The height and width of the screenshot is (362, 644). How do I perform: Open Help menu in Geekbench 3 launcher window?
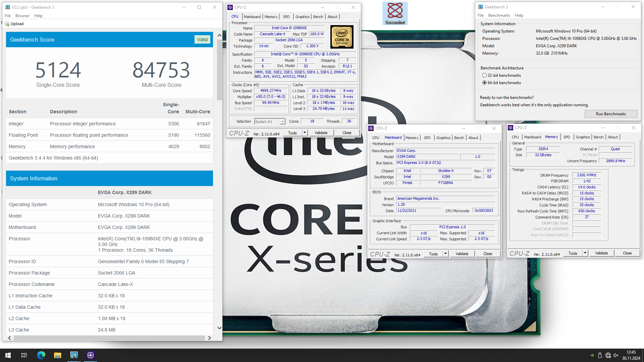click(x=519, y=15)
